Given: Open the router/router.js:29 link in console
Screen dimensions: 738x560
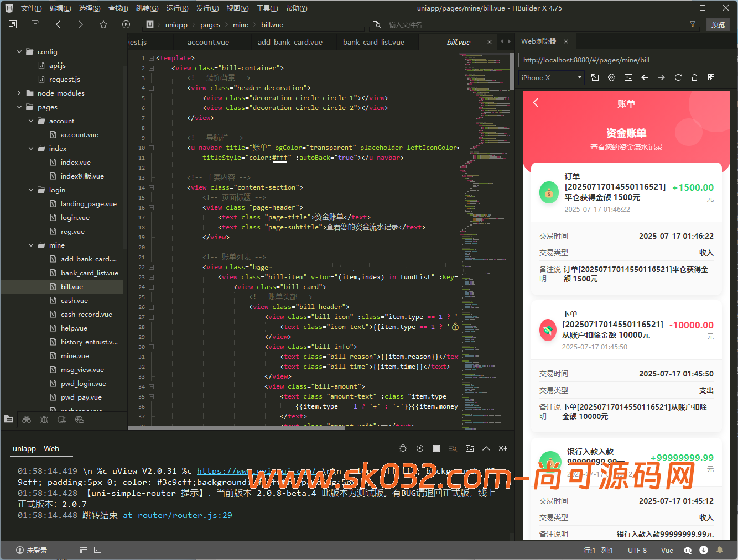Looking at the screenshot, I should pos(177,515).
